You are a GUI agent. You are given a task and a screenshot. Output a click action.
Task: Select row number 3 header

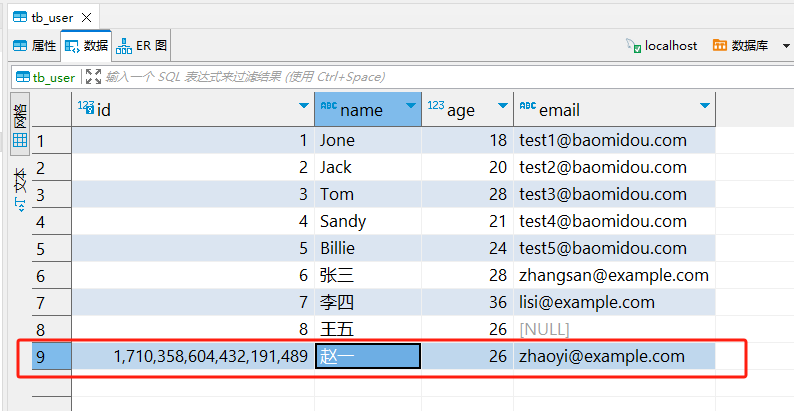click(x=52, y=194)
